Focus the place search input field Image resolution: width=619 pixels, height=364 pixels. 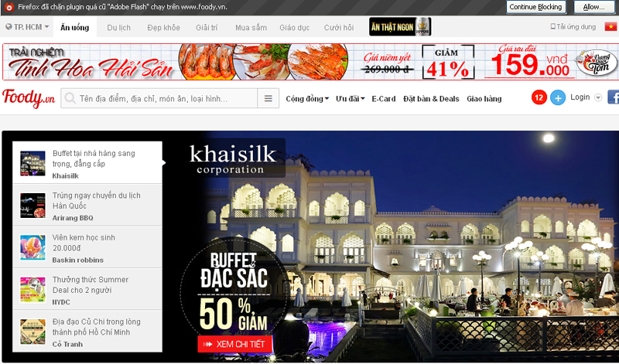pyautogui.click(x=159, y=98)
